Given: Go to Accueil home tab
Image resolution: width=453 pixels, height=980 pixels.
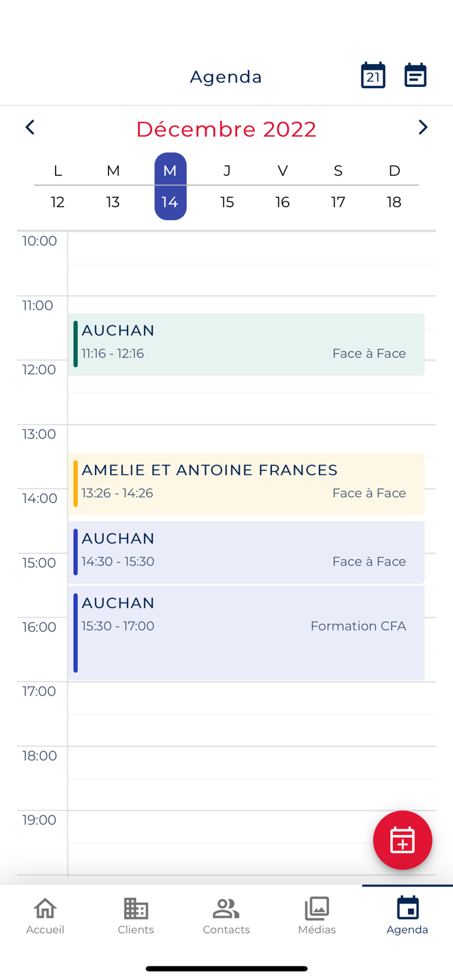Looking at the screenshot, I should coord(45,915).
